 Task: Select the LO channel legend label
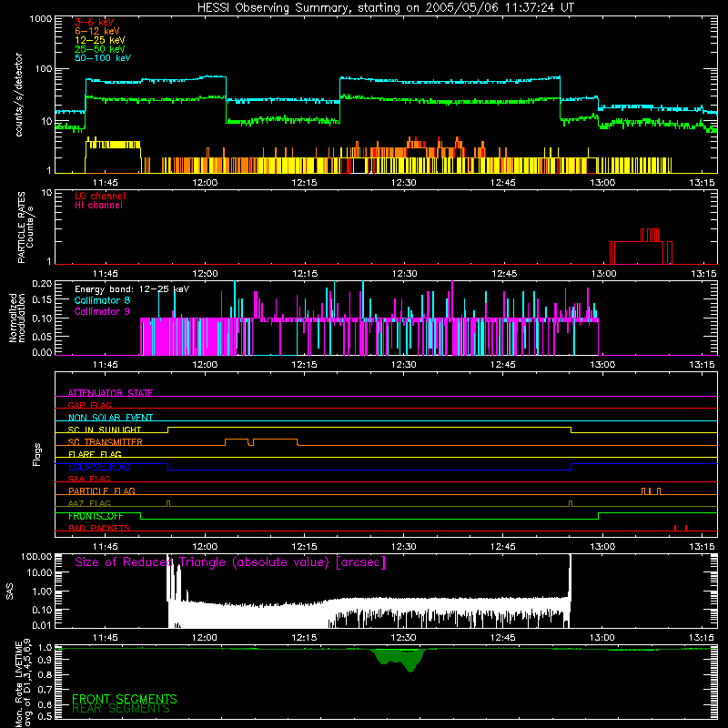click(100, 196)
